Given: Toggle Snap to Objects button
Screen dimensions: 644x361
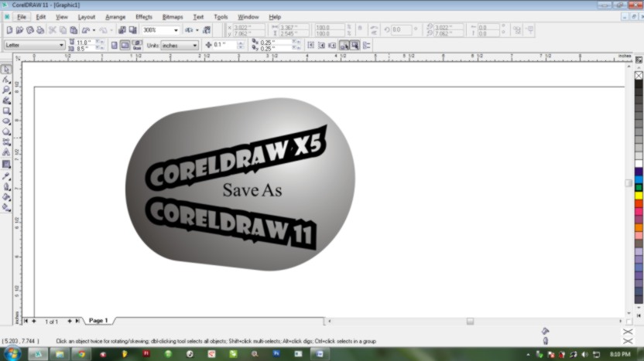Looking at the screenshot, I should [x=332, y=45].
